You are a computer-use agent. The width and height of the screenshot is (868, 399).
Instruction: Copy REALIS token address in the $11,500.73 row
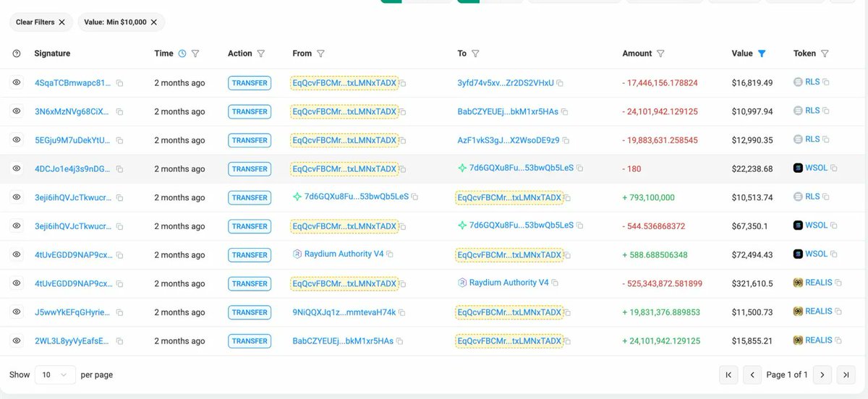click(x=838, y=312)
